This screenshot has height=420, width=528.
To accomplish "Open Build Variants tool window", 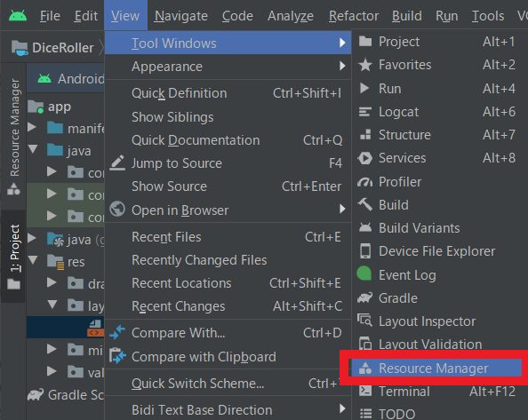I will pos(439,228).
